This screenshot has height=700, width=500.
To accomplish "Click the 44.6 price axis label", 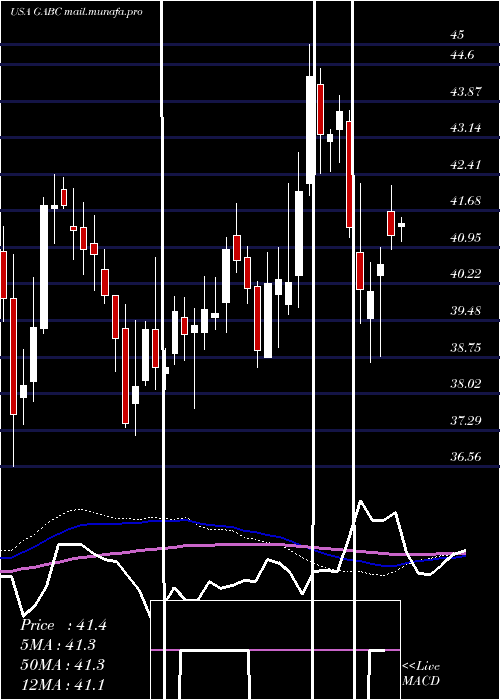I will point(462,55).
